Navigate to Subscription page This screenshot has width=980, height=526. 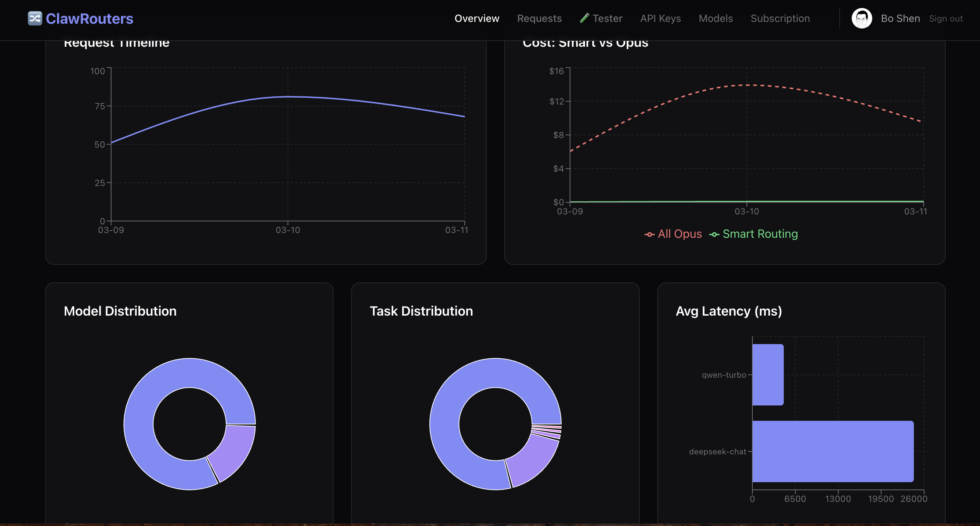780,18
